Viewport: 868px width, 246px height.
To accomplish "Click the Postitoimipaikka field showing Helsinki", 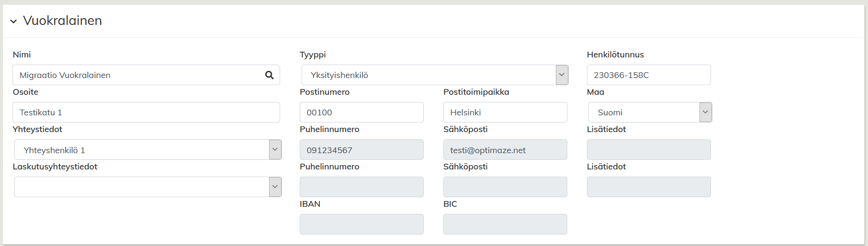I will tap(505, 112).
